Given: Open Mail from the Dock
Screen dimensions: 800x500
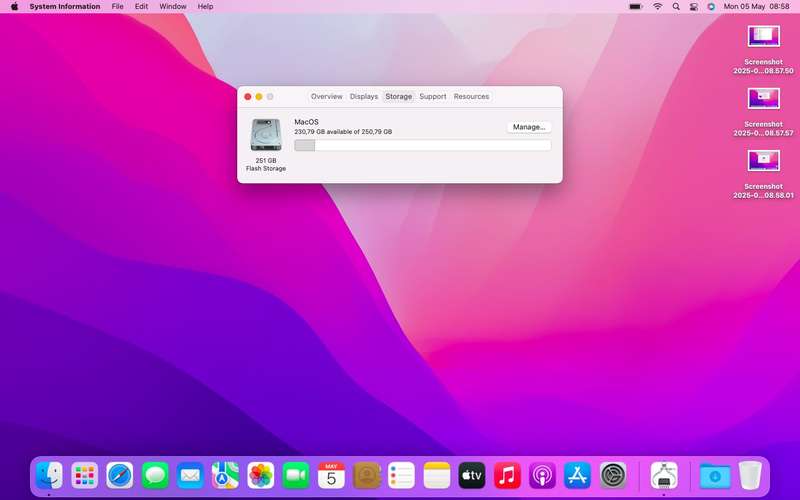Looking at the screenshot, I should pyautogui.click(x=190, y=476).
